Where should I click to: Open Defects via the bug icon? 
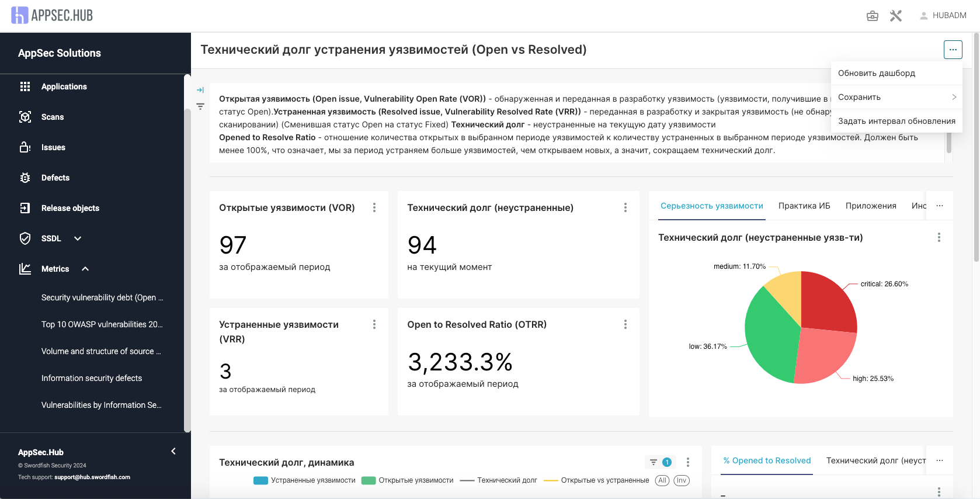[x=25, y=178]
